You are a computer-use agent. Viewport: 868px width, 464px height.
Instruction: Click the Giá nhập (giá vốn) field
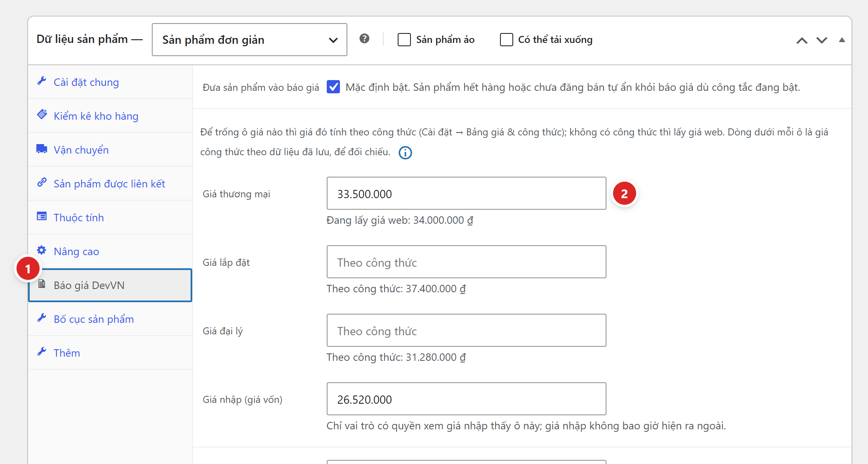[x=467, y=399]
